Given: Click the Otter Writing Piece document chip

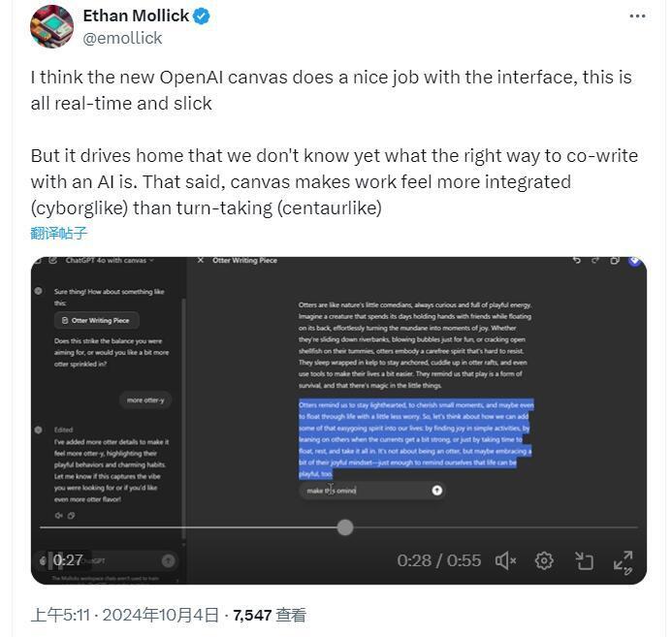Looking at the screenshot, I should click(x=98, y=320).
